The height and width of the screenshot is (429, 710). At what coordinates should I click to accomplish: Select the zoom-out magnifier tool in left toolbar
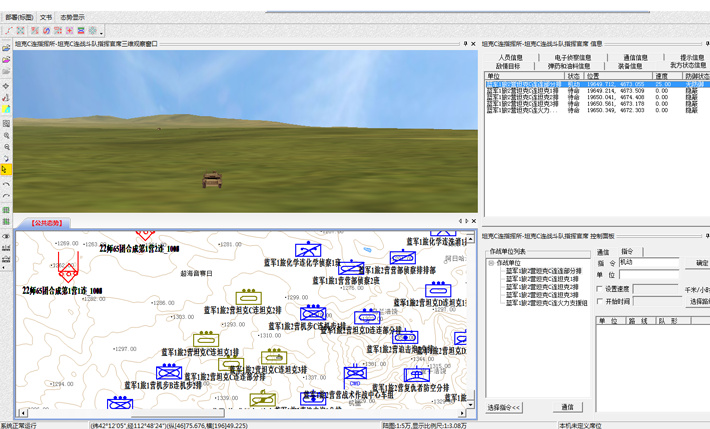click(6, 147)
